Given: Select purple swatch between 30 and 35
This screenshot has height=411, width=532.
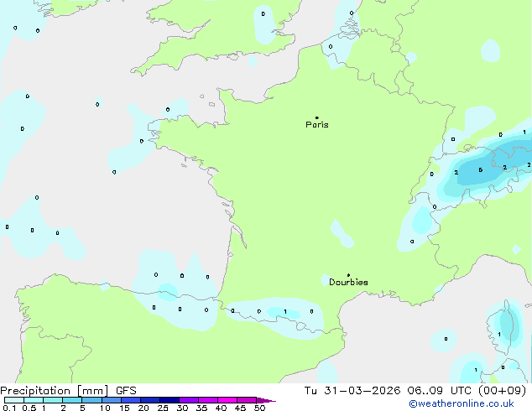Looking at the screenshot, I should [189, 400].
